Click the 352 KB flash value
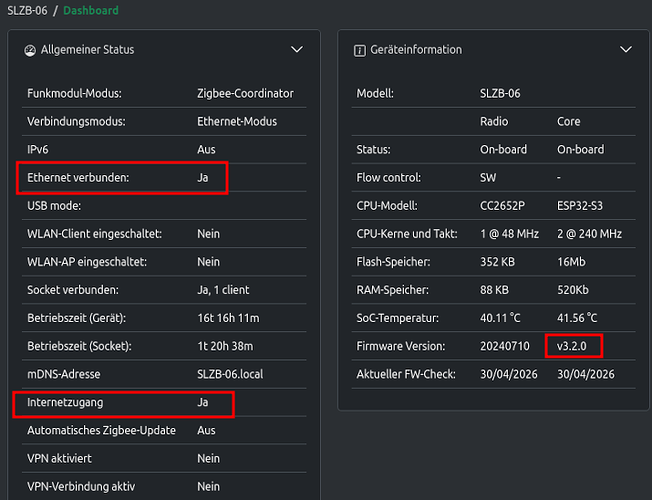 pyautogui.click(x=497, y=262)
